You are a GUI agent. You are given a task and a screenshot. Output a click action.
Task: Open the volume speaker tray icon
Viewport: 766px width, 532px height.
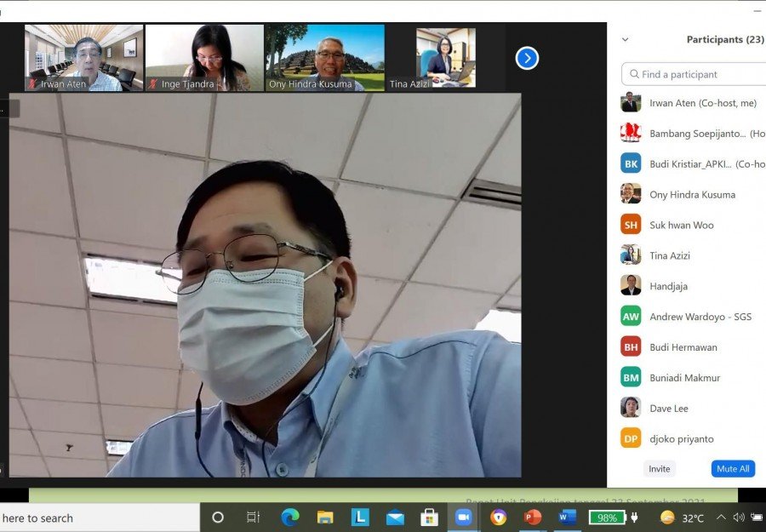tap(739, 518)
